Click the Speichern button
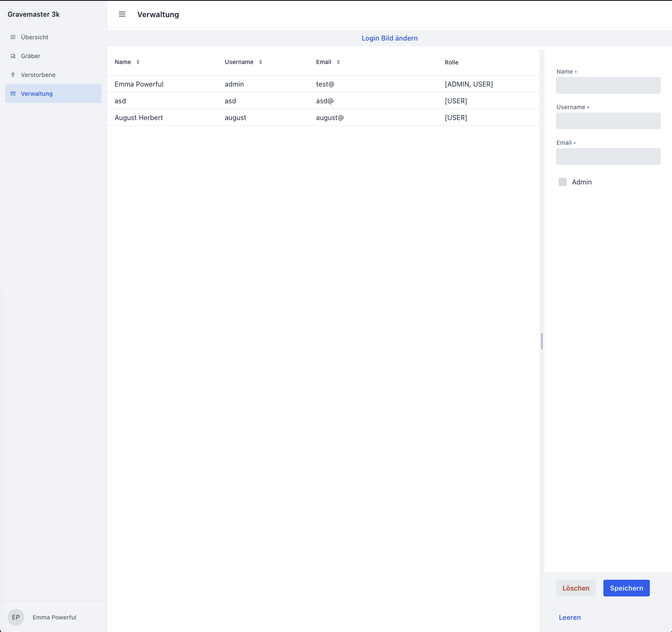The height and width of the screenshot is (632, 672). tap(626, 588)
